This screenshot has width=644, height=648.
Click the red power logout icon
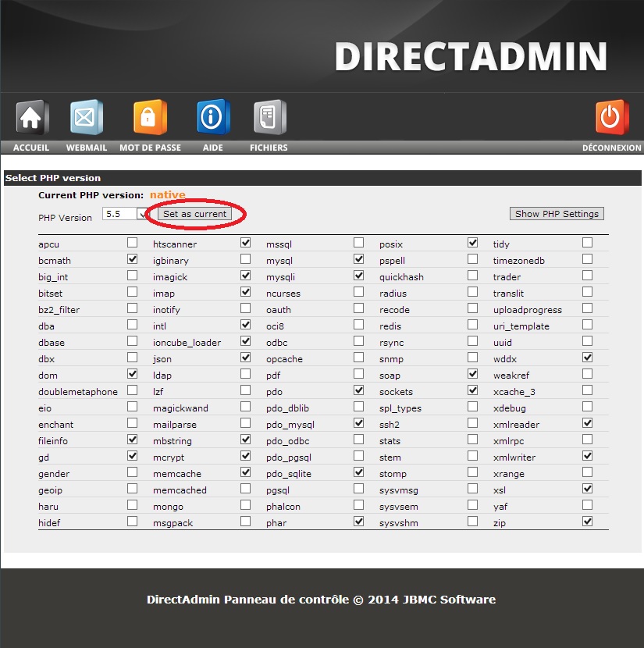(x=612, y=117)
